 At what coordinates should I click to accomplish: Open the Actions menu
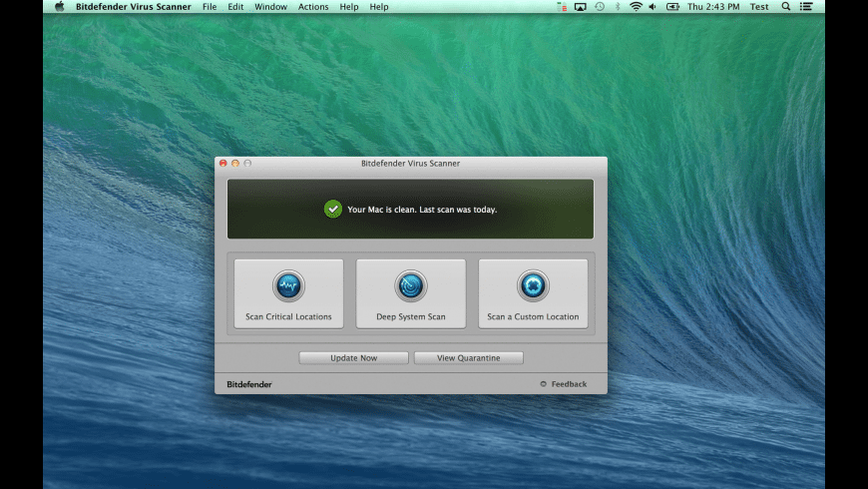313,7
